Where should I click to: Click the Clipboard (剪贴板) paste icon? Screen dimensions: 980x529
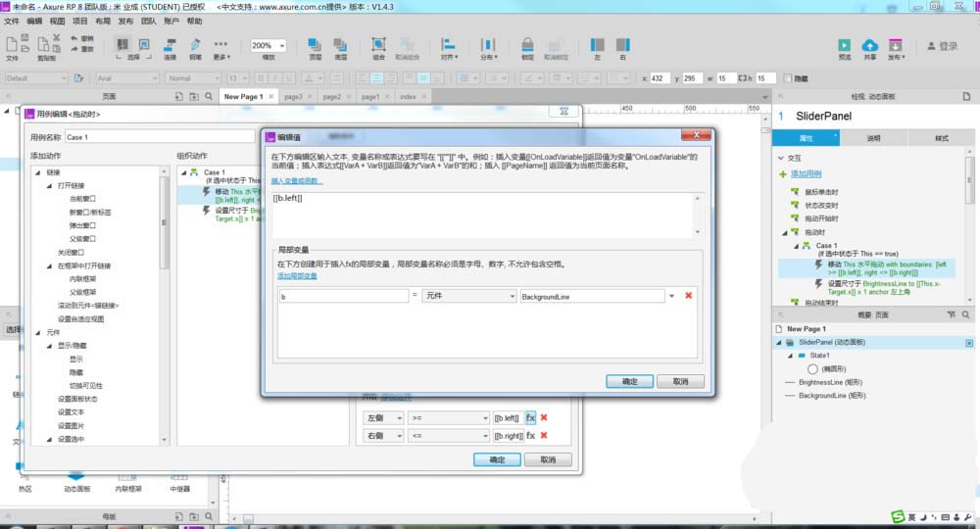(43, 44)
